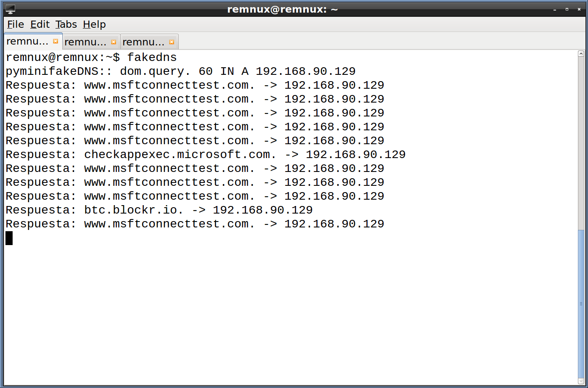The image size is (588, 388).
Task: Maximize the remnux terminal window
Action: click(x=567, y=9)
